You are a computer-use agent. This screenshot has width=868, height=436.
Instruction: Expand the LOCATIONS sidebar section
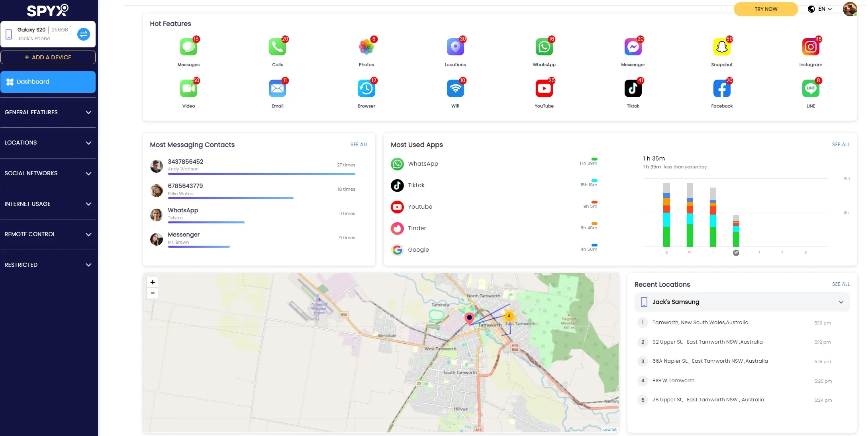(48, 143)
